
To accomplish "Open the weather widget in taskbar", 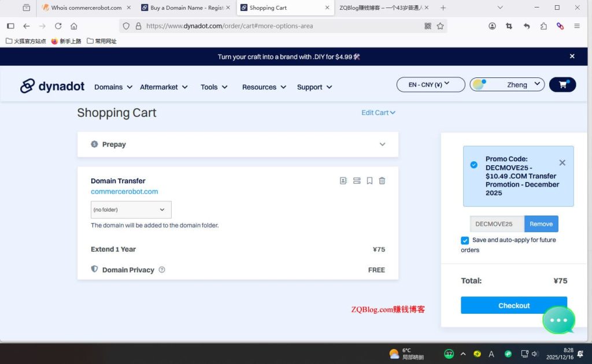I will (x=406, y=354).
